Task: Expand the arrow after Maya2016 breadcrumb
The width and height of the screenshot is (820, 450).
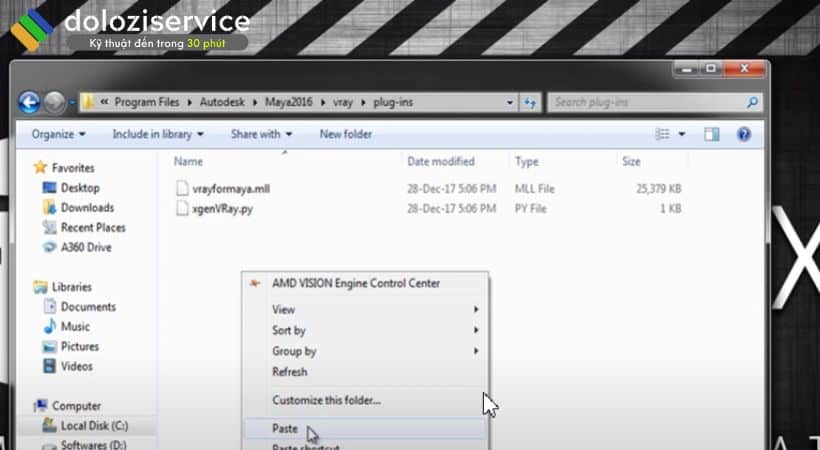Action: (323, 103)
